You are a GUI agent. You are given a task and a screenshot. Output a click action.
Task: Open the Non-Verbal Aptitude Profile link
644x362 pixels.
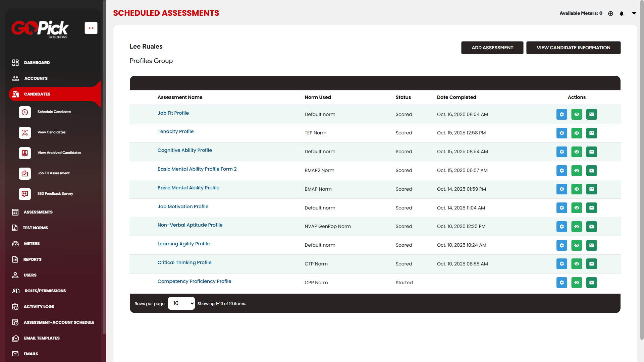[x=190, y=225]
